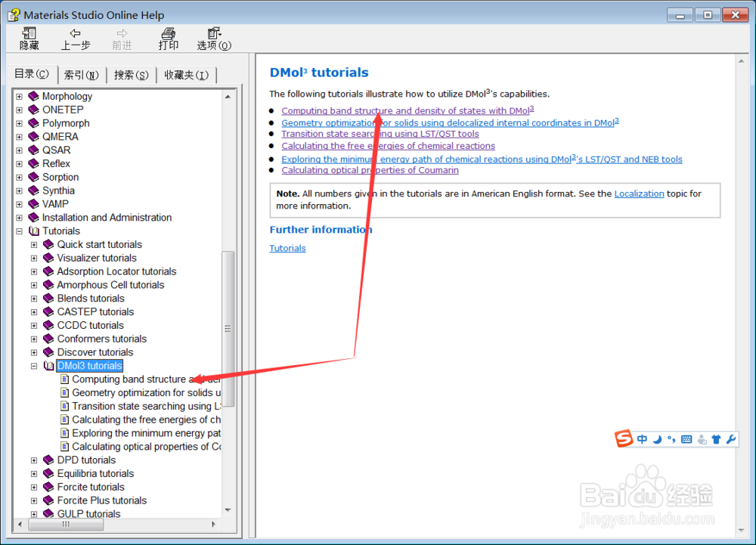The image size is (756, 545).
Task: Expand the DPD tutorials node
Action: click(x=34, y=460)
